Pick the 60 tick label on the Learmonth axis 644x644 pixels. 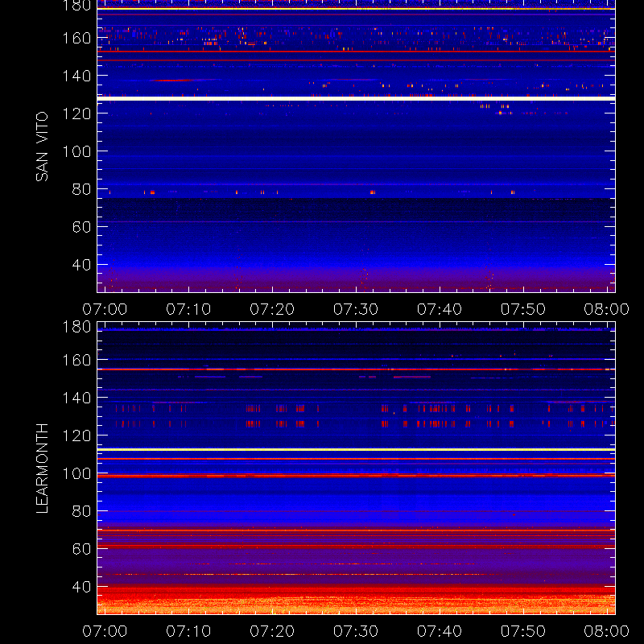81,549
